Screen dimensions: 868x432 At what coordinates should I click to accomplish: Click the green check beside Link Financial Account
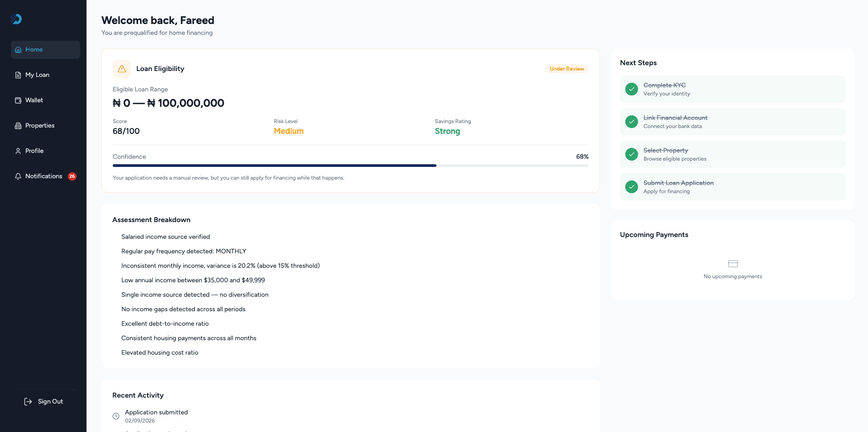(x=632, y=122)
